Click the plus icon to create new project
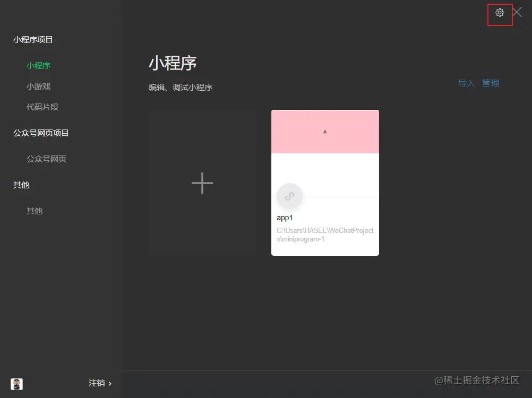 [202, 183]
